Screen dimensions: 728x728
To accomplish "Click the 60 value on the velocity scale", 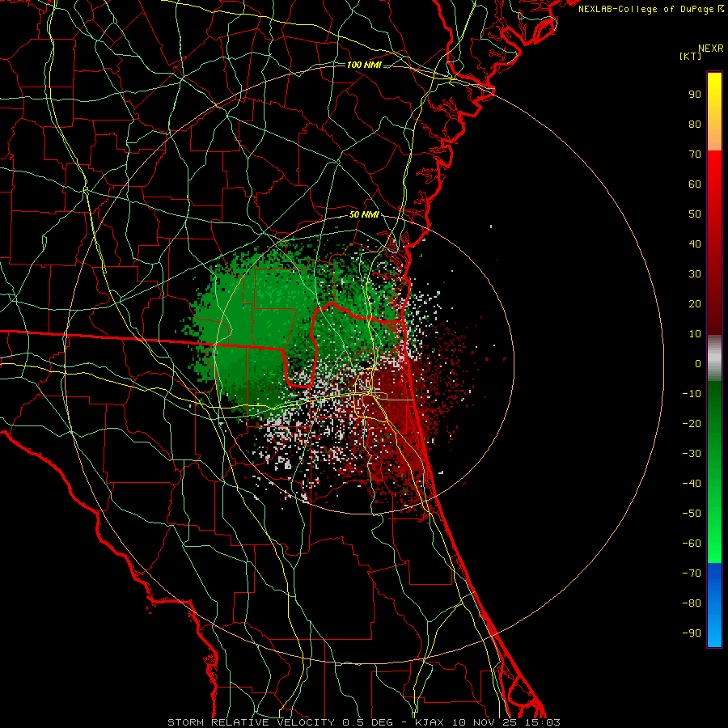I will tap(695, 184).
